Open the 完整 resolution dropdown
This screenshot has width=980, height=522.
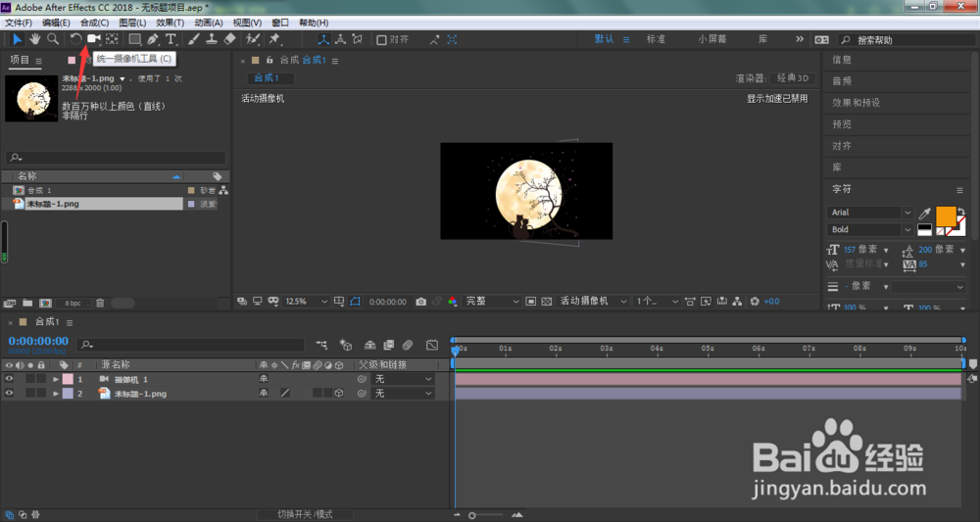492,302
